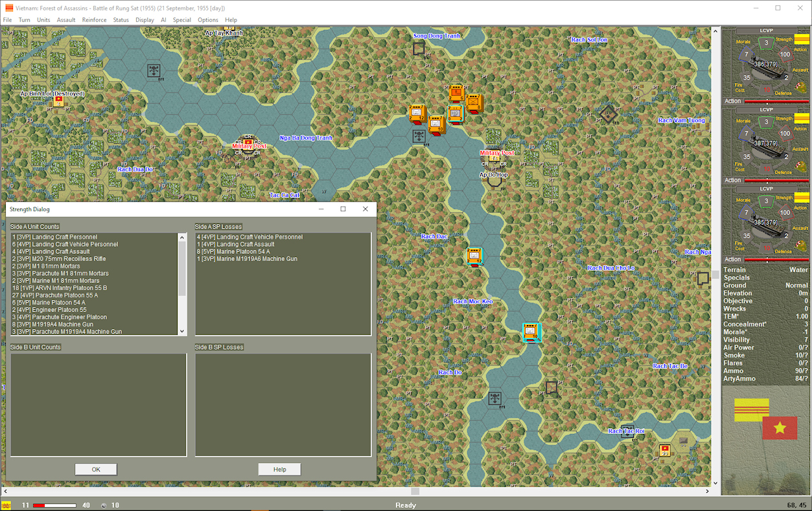Click the marker under Rach Tac Roi
812x511 pixels.
click(x=627, y=432)
